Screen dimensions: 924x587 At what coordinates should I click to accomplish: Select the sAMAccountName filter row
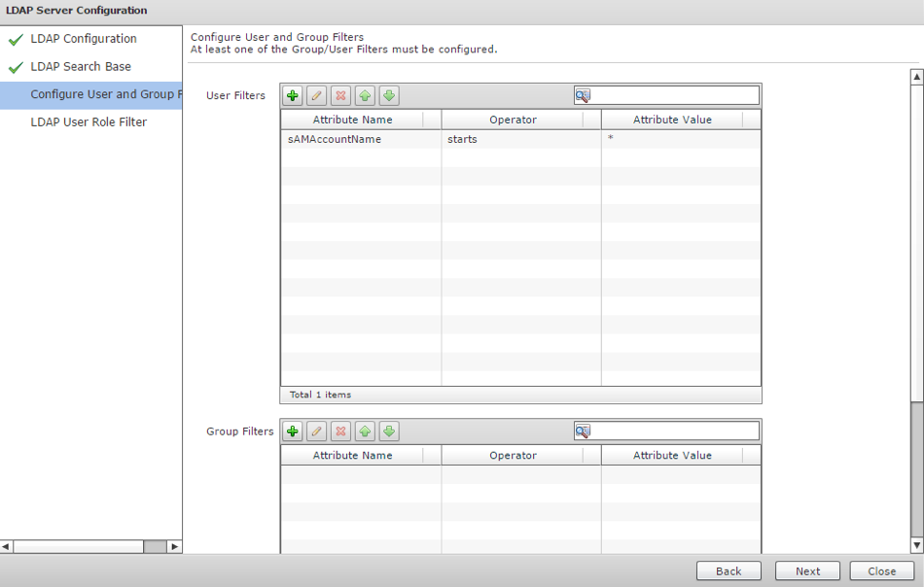(x=335, y=139)
